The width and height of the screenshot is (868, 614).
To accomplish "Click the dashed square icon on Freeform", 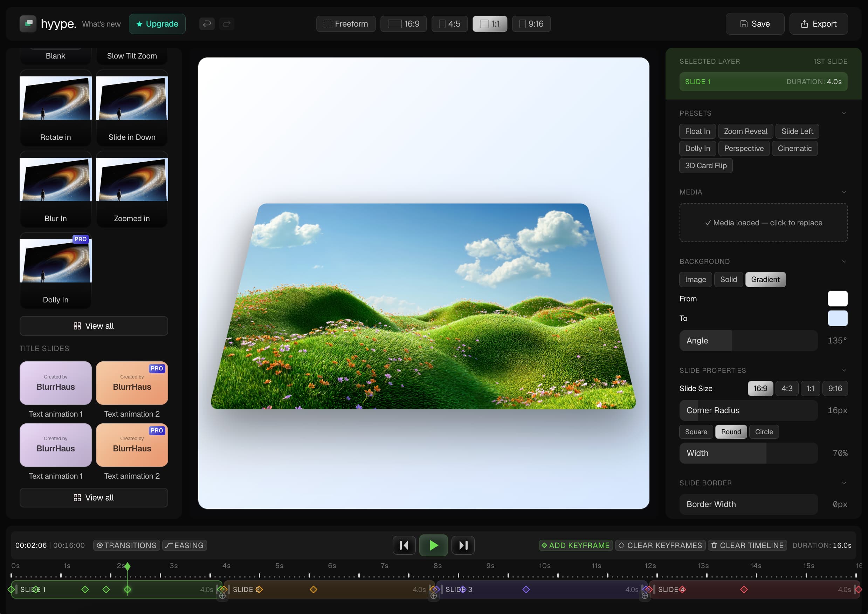I will (328, 24).
